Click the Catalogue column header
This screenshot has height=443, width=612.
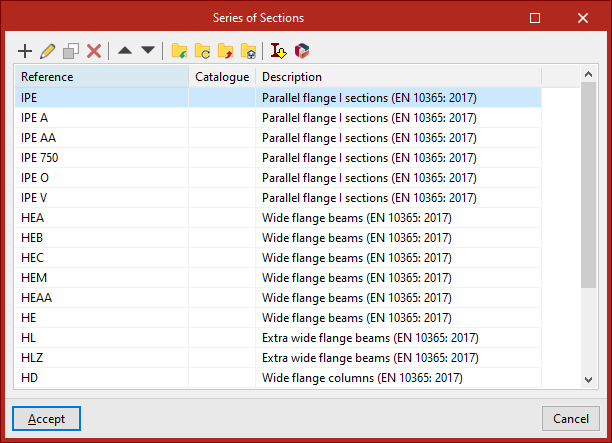(222, 77)
